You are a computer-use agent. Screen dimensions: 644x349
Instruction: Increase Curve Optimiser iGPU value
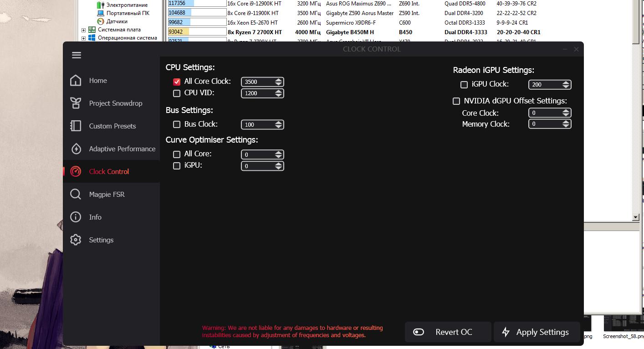(x=278, y=164)
